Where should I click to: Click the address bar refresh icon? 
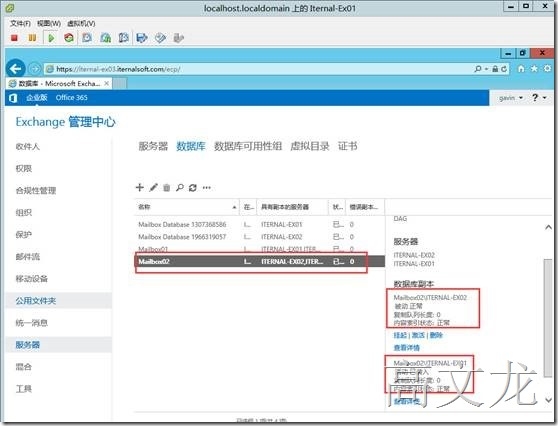(504, 69)
